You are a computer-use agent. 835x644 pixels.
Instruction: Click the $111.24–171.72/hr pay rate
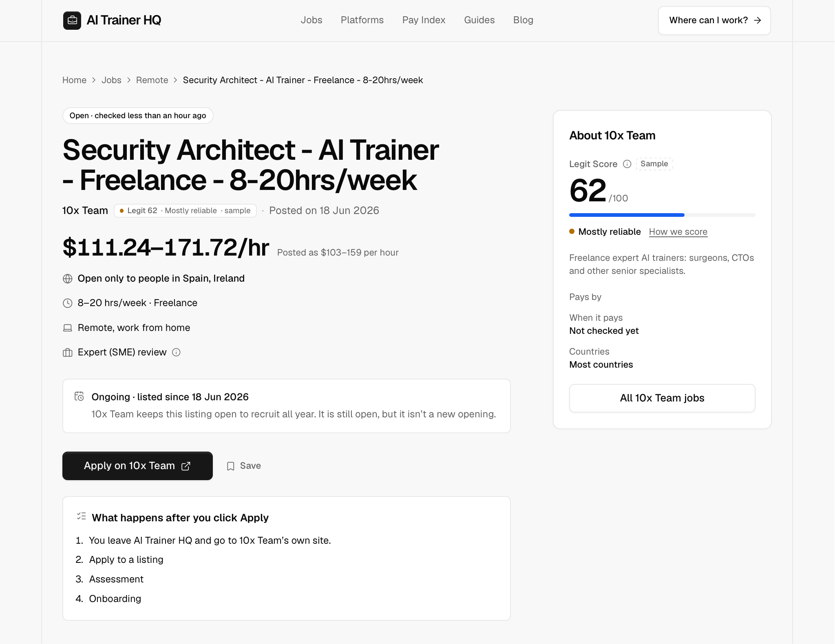166,247
